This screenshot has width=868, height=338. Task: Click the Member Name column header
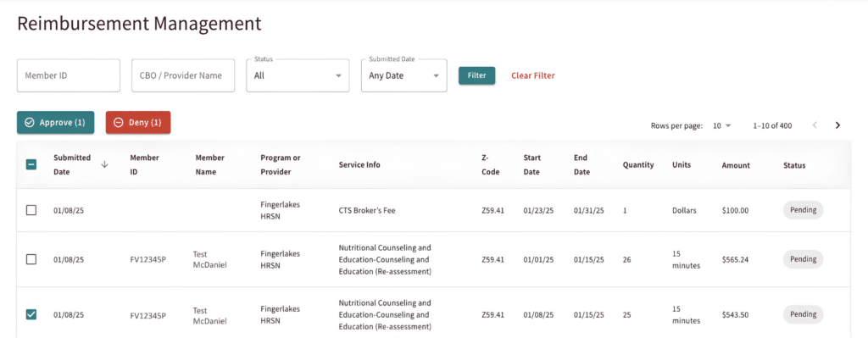pos(210,165)
